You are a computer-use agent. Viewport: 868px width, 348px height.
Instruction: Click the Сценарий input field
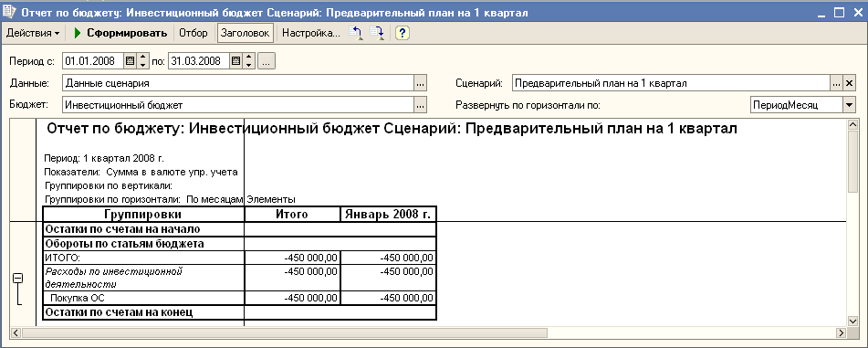671,83
